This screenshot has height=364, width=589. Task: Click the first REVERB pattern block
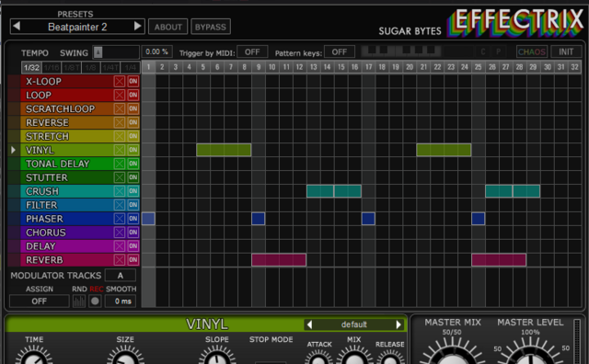point(279,260)
